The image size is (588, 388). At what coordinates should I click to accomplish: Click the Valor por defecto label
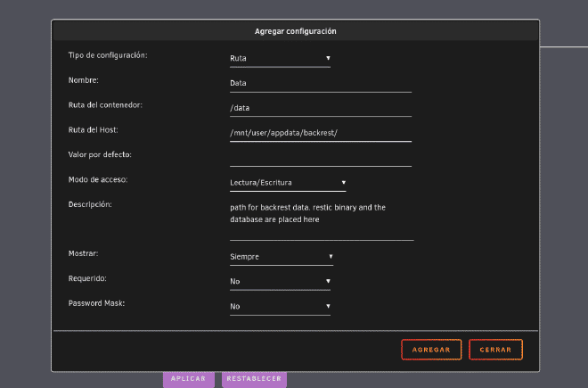coord(100,154)
